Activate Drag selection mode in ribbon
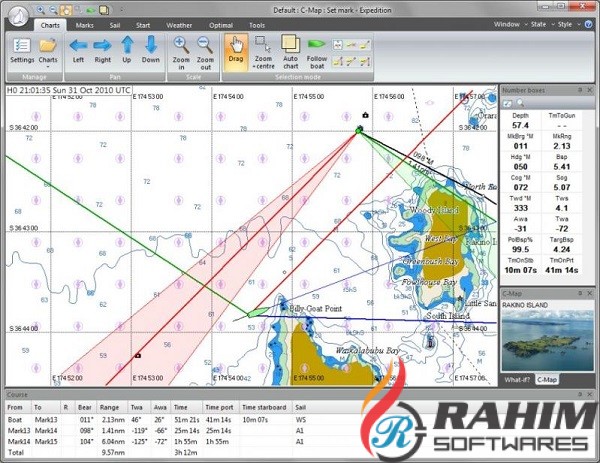Image resolution: width=600 pixels, height=463 pixels. point(236,52)
